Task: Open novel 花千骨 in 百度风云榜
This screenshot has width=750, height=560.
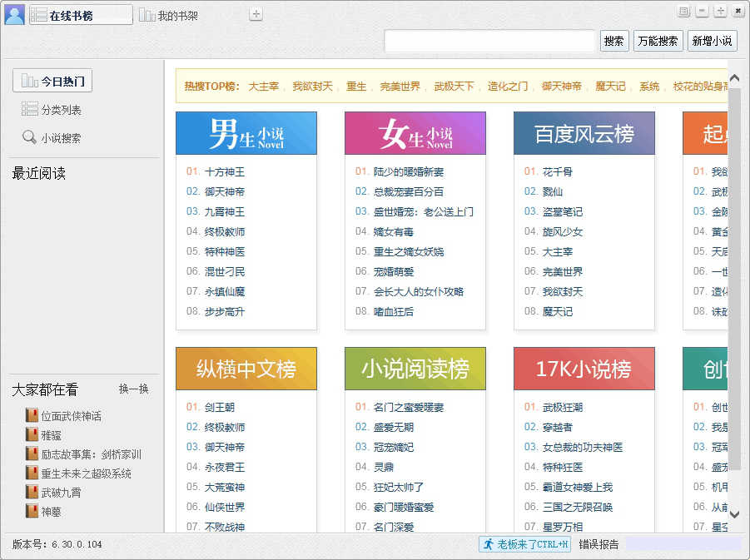Action: click(x=557, y=172)
